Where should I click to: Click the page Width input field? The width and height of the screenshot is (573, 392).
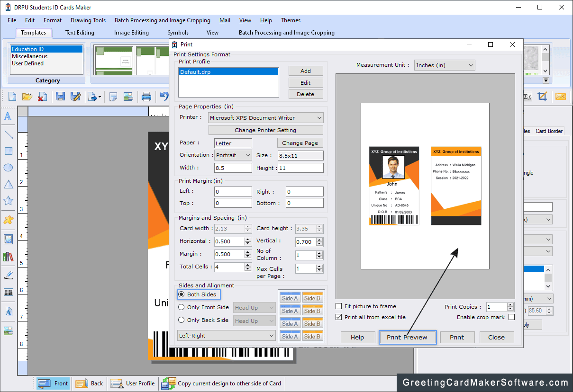(233, 168)
